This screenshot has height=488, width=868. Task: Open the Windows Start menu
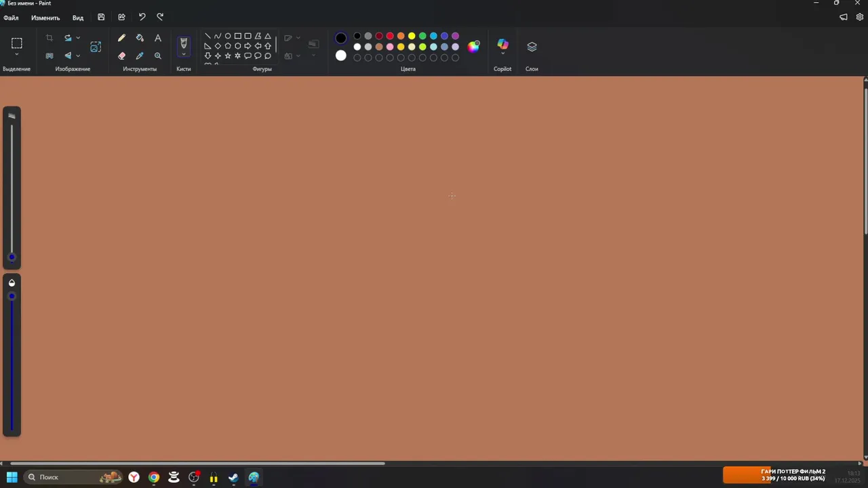point(12,477)
